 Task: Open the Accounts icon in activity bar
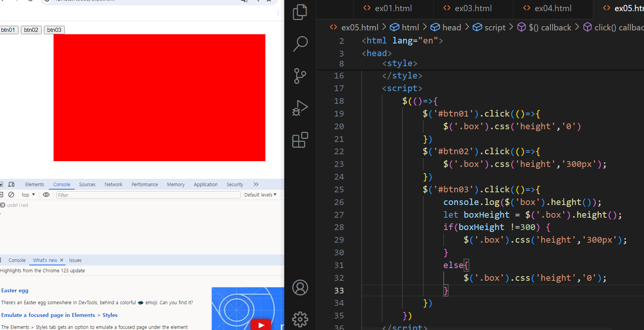(300, 287)
